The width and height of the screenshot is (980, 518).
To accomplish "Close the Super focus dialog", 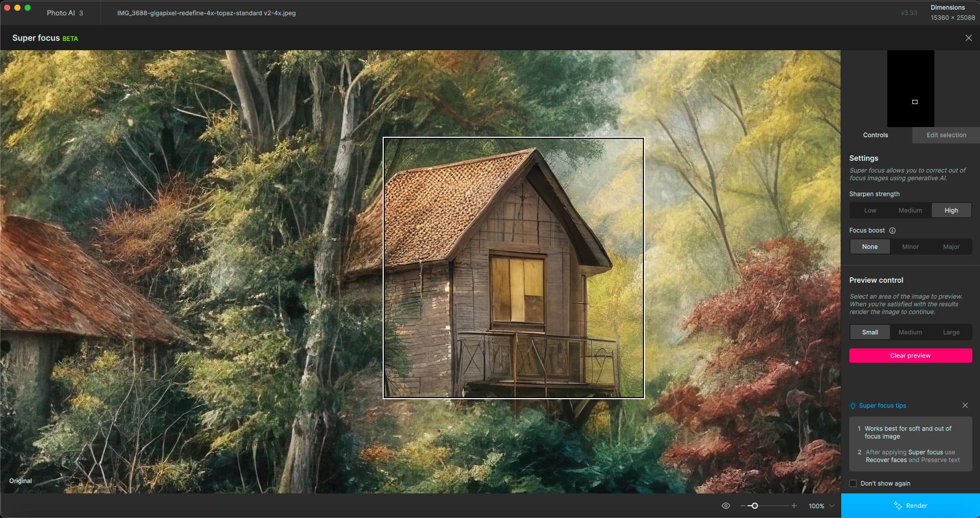I will [968, 38].
